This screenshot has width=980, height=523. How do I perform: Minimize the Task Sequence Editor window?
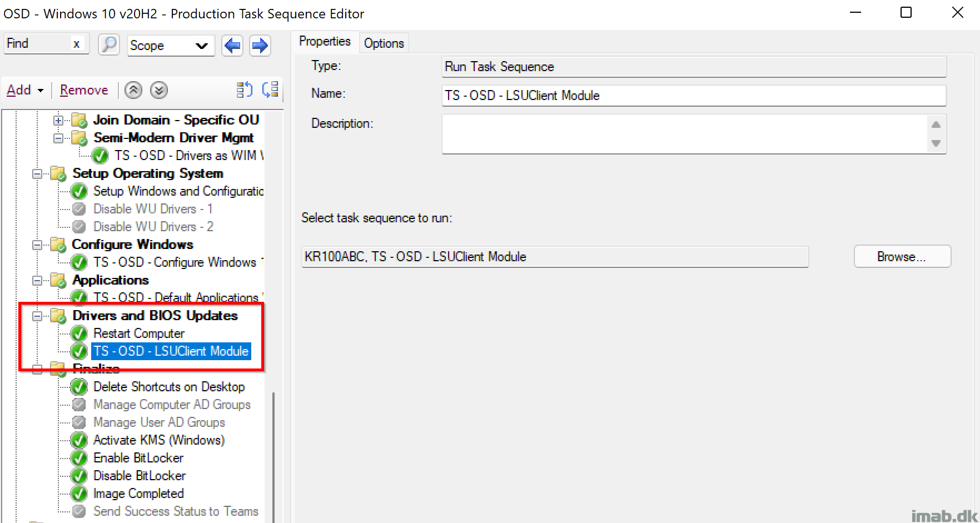point(855,12)
